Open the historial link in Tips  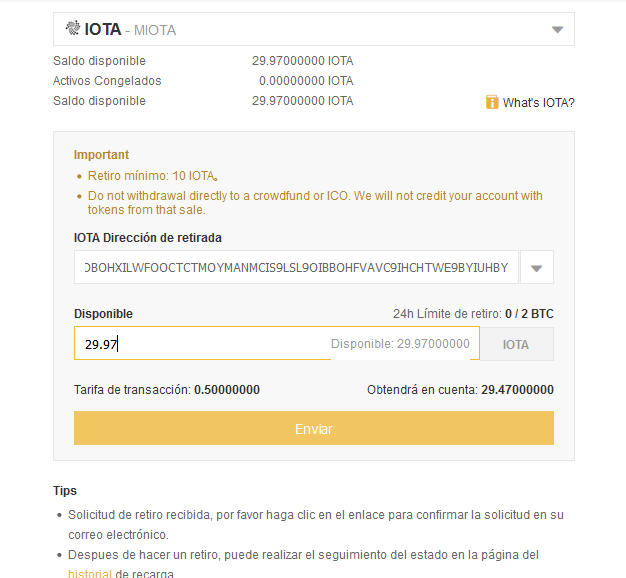coord(89,574)
